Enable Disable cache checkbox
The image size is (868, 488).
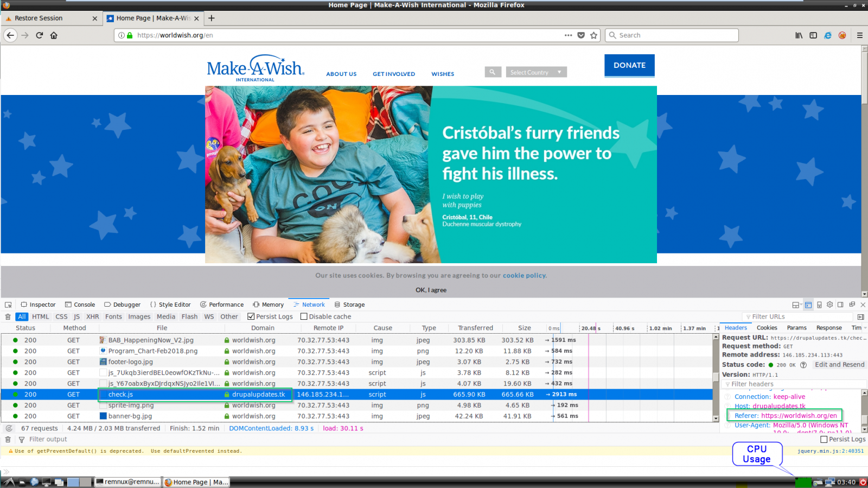click(304, 316)
